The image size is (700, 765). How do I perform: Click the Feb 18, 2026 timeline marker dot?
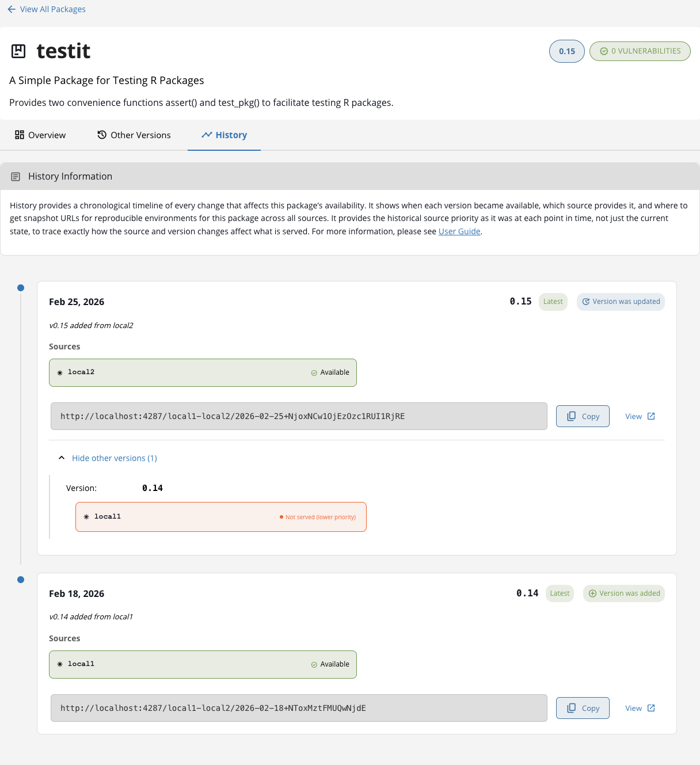tap(21, 580)
